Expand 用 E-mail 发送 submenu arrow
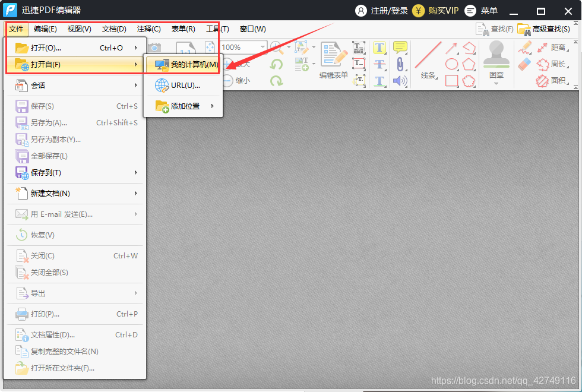582x392 pixels. (x=136, y=214)
